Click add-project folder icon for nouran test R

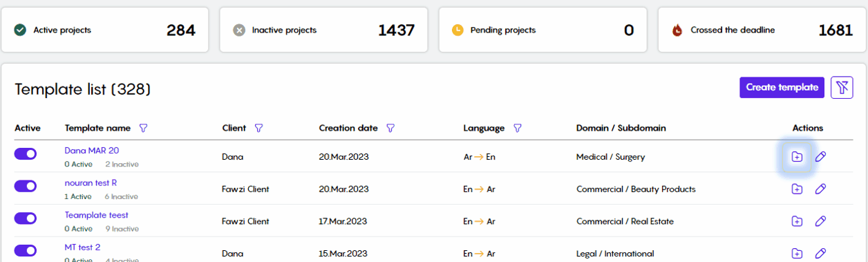click(797, 189)
